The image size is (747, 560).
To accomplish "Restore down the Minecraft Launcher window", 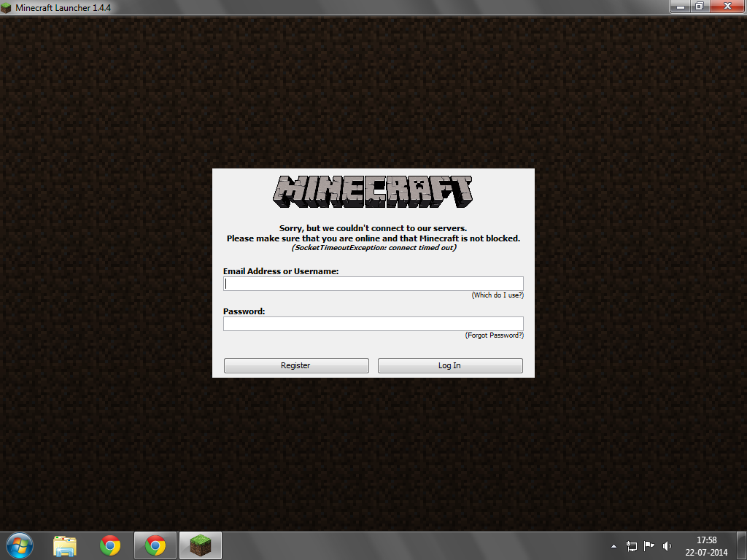I will tap(700, 6).
